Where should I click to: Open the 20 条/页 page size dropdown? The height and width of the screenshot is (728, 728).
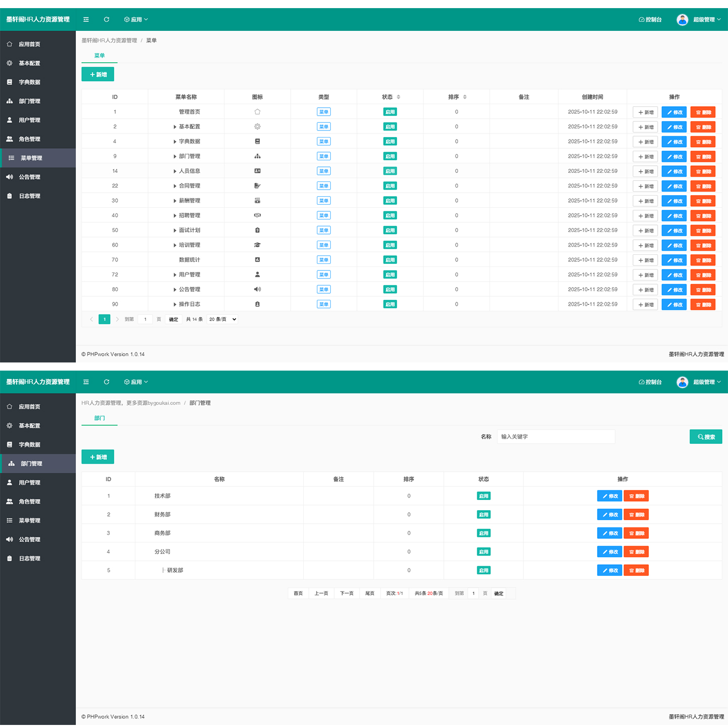(x=222, y=320)
